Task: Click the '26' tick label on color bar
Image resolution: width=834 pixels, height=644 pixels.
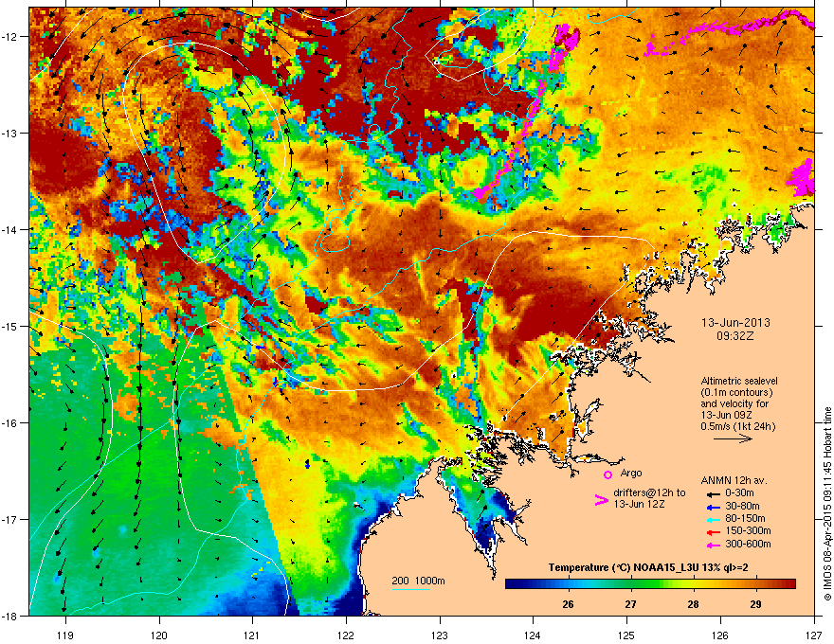Action: tap(568, 604)
